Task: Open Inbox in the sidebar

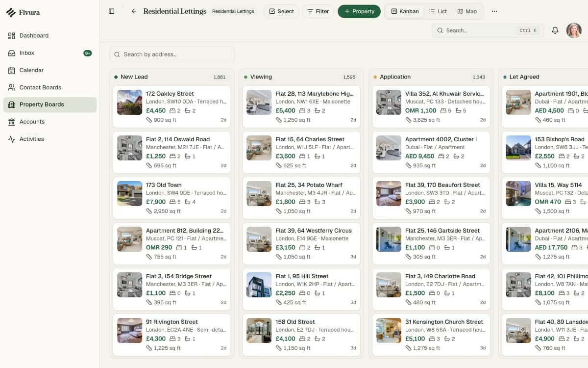Action: 50,53
